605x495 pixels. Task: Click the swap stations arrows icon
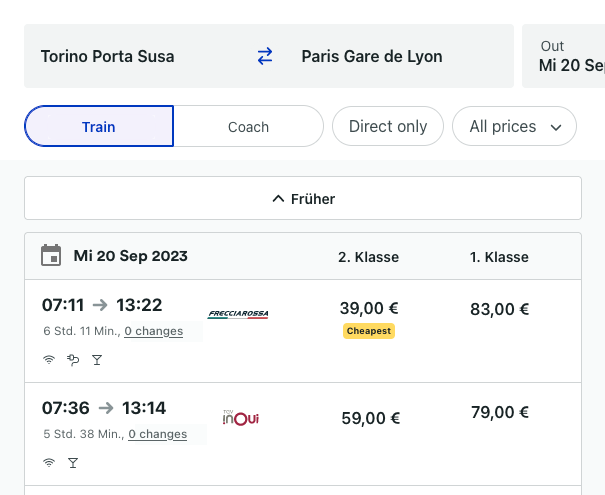265,56
